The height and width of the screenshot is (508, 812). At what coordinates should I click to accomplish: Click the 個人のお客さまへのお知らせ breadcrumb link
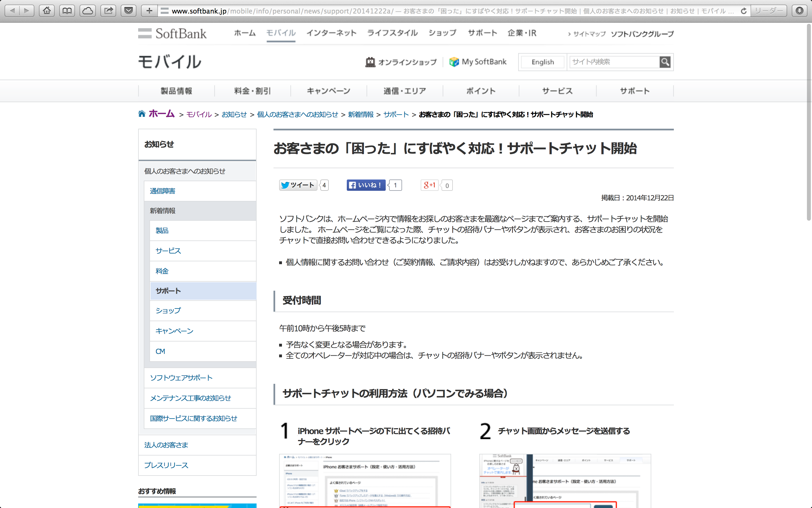pos(297,115)
